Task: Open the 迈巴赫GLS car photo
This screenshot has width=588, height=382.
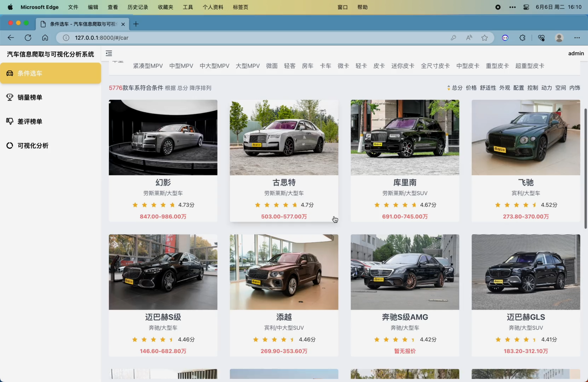Action: 526,272
